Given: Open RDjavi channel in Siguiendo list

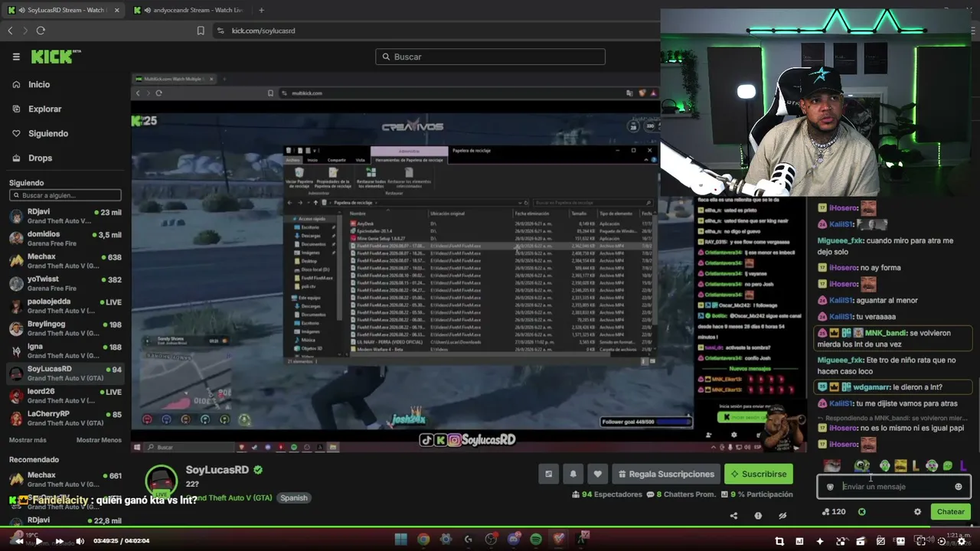Looking at the screenshot, I should coord(65,217).
